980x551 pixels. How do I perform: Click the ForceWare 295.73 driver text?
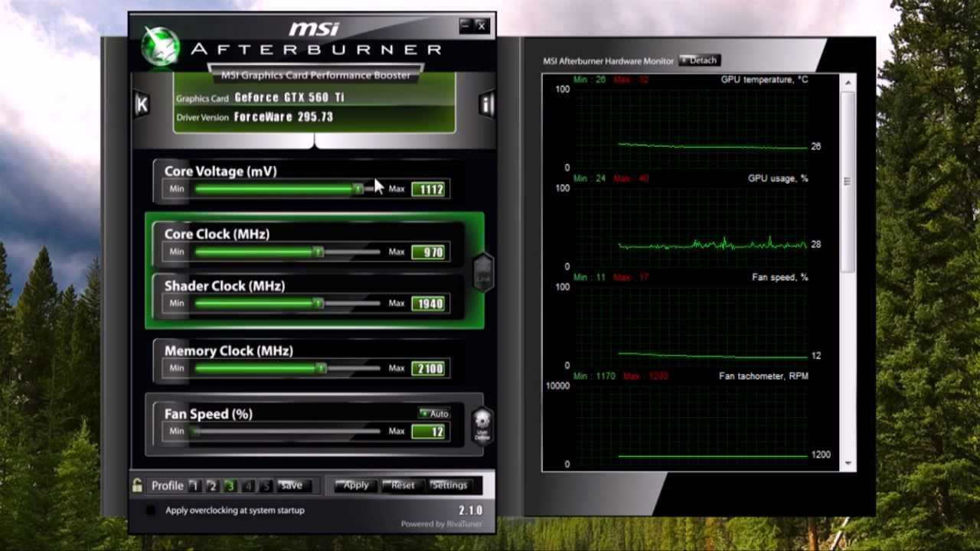(x=283, y=117)
